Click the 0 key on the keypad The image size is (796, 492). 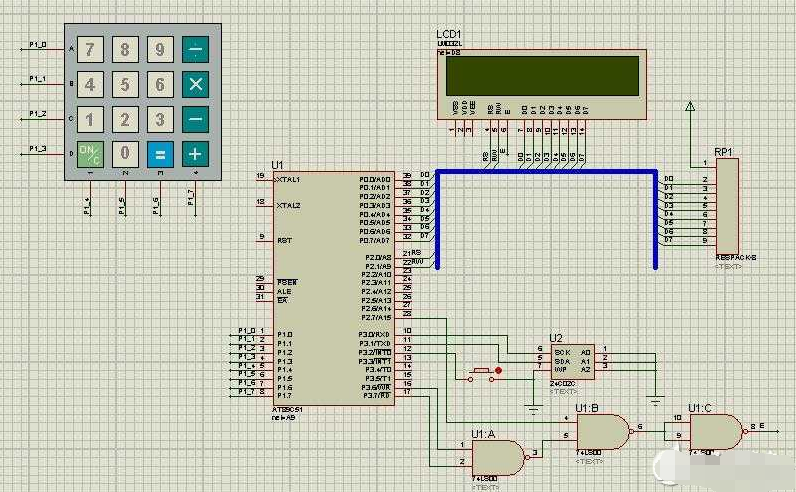pos(125,154)
